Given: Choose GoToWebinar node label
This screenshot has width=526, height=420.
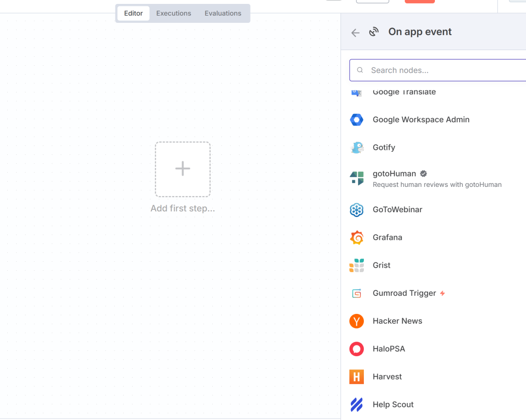Looking at the screenshot, I should pyautogui.click(x=397, y=209).
